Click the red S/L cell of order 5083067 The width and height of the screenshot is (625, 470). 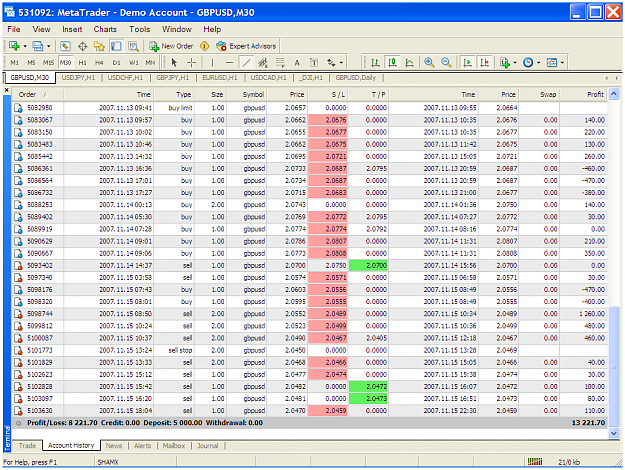[x=328, y=120]
